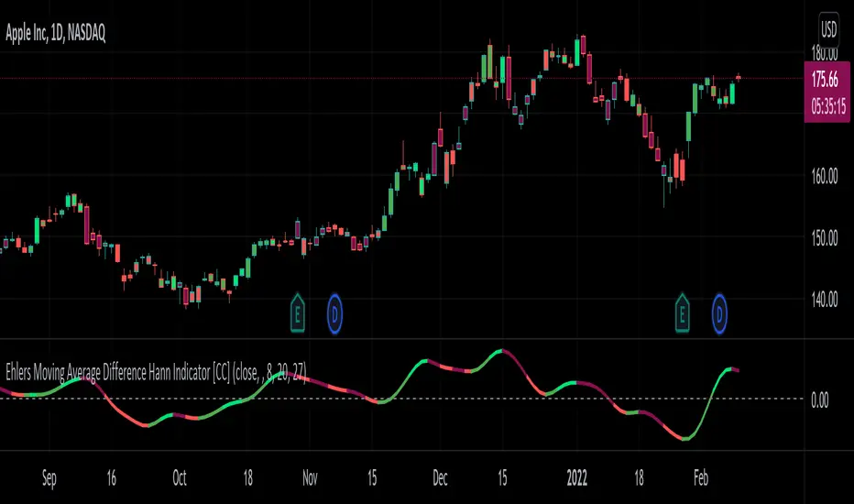This screenshot has height=504, width=854.
Task: Click the late-January earnings 'E' marker
Action: 682,313
